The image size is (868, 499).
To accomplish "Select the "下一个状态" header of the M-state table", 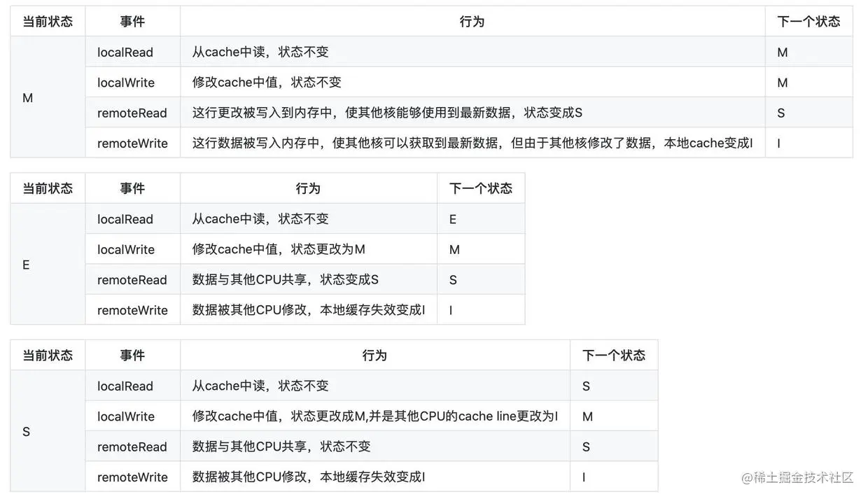I will point(808,22).
